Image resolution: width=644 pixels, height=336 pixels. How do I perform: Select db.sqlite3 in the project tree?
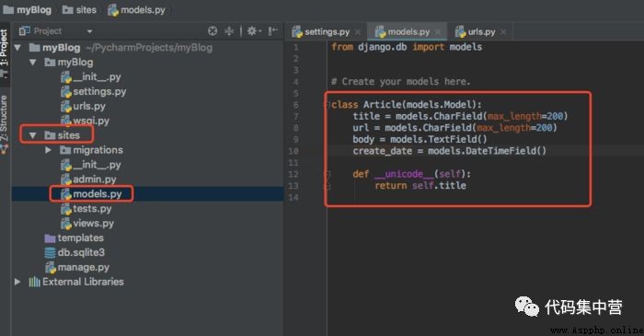point(75,252)
